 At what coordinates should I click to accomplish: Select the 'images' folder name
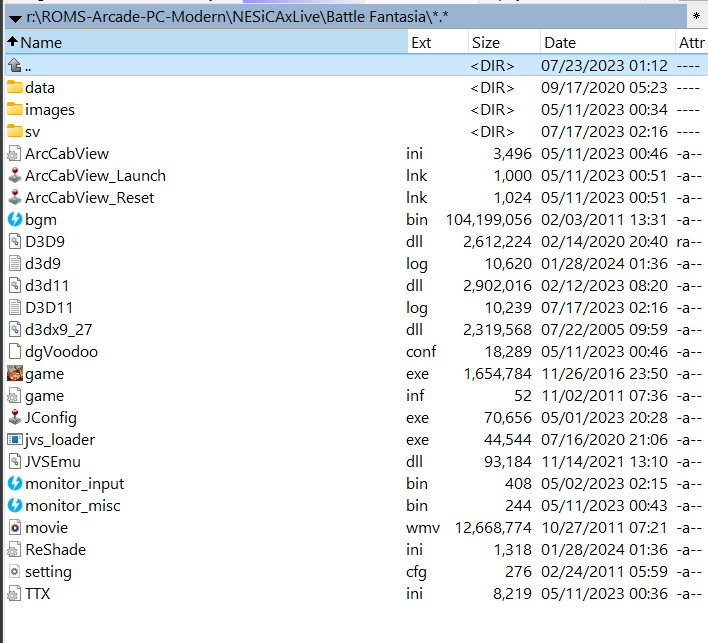tap(50, 110)
